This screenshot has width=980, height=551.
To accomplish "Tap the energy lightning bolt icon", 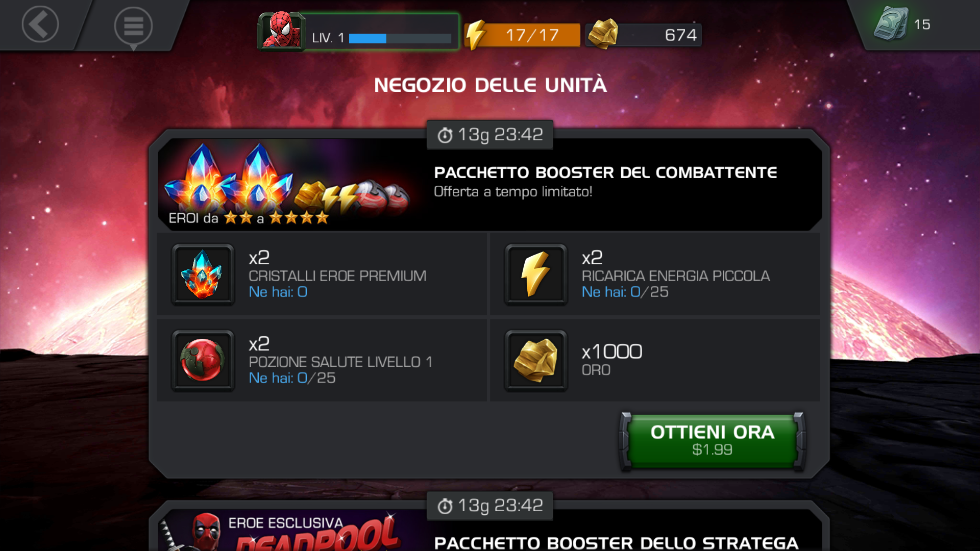I will (476, 35).
